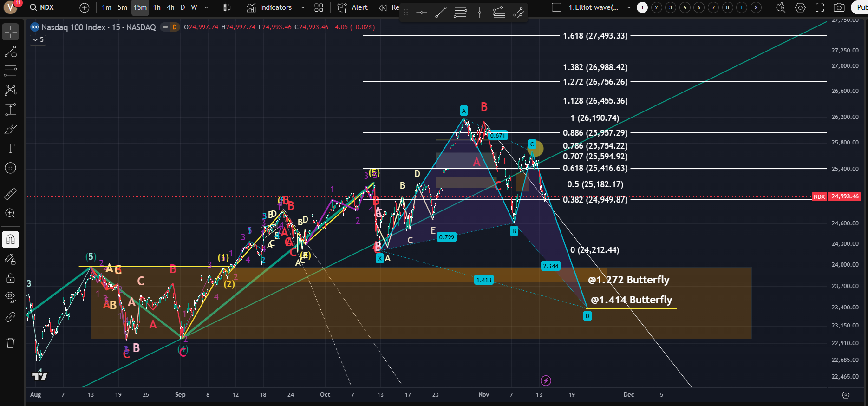Delete drawings with the trash icon
The height and width of the screenshot is (406, 868).
coord(10,343)
